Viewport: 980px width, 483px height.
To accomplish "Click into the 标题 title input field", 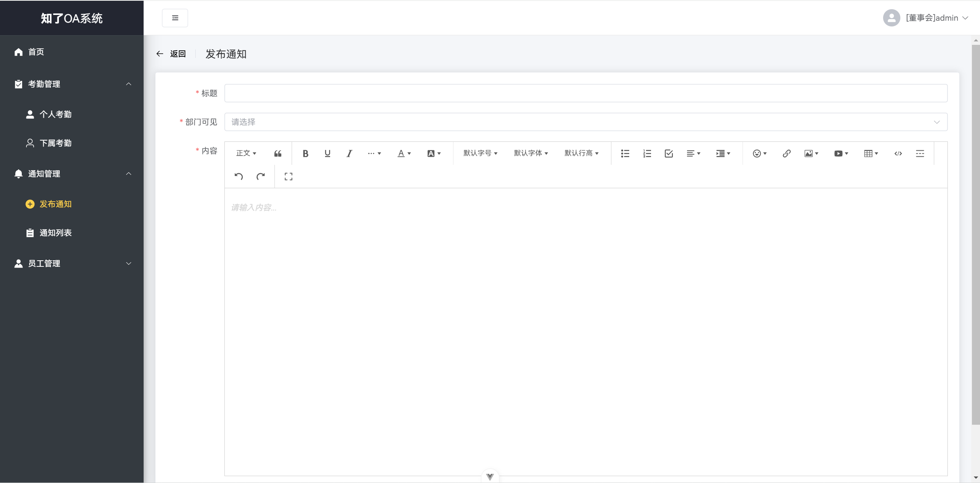I will 586,93.
